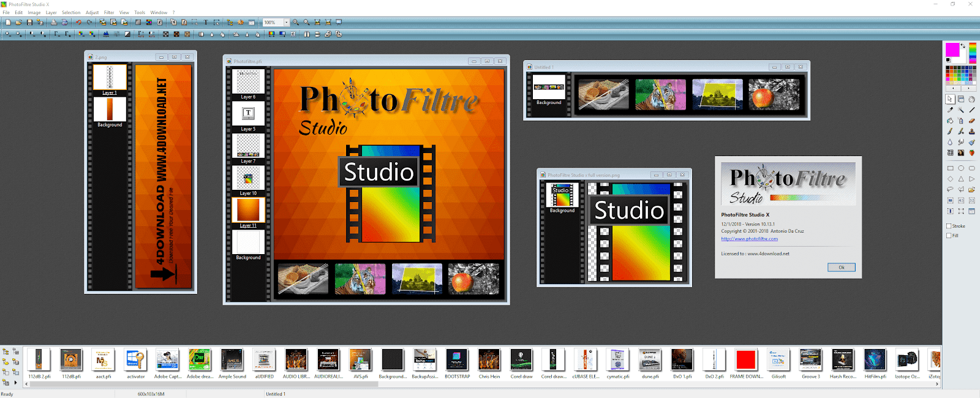This screenshot has height=398, width=980.
Task: Choose the Rectangle selection shape
Action: pos(950,168)
